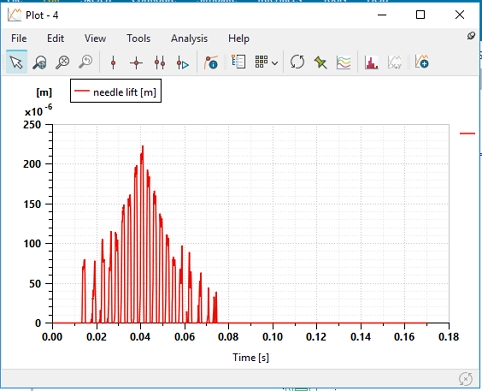Open the Help menu
Screen dimensions: 482x391
239,38
